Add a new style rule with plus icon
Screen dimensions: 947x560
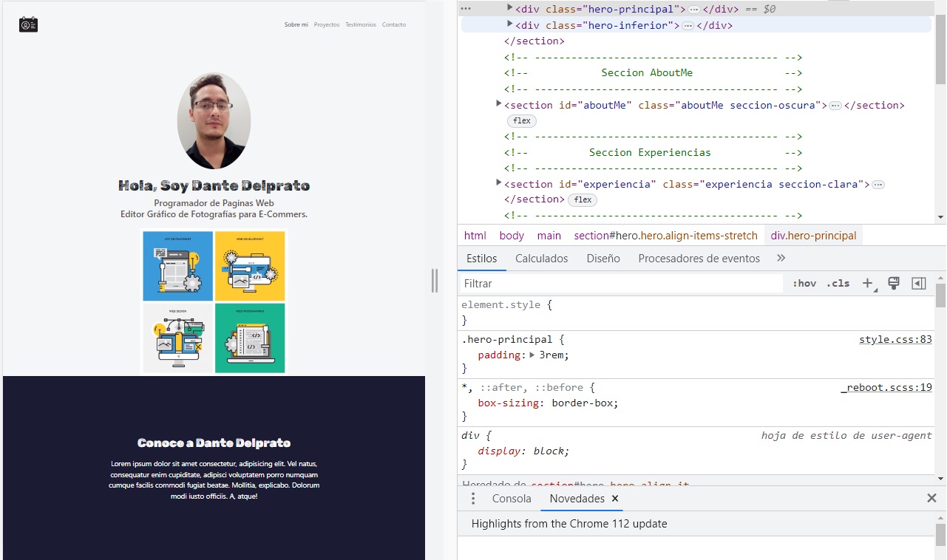click(868, 284)
